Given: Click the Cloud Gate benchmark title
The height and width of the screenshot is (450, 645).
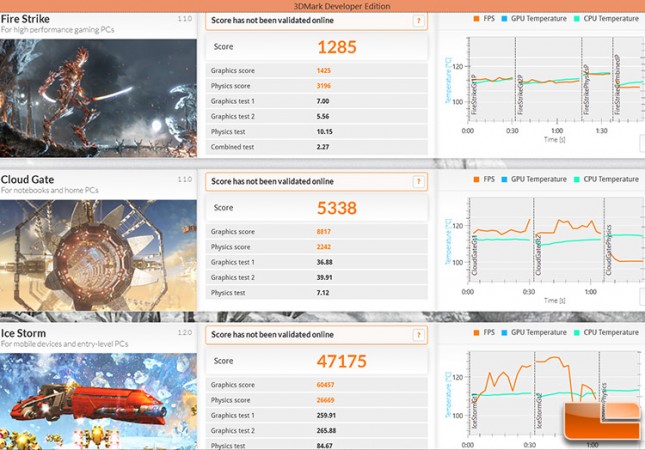Looking at the screenshot, I should click(x=28, y=180).
